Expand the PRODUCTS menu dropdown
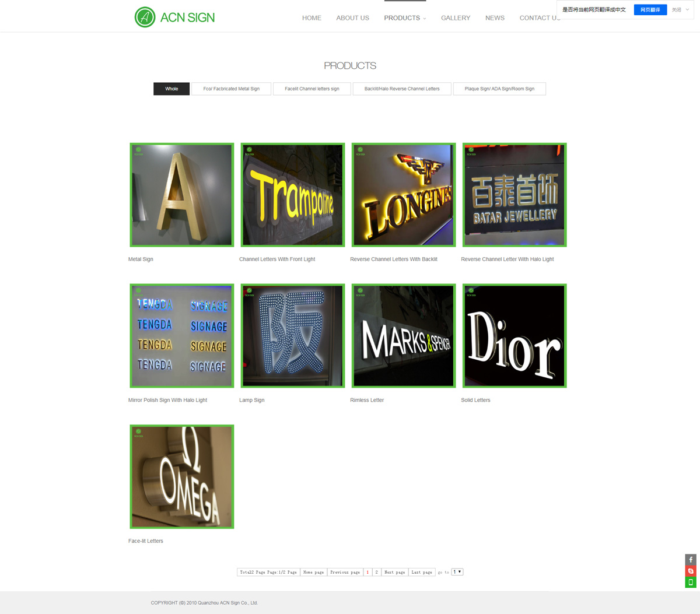 click(x=405, y=18)
